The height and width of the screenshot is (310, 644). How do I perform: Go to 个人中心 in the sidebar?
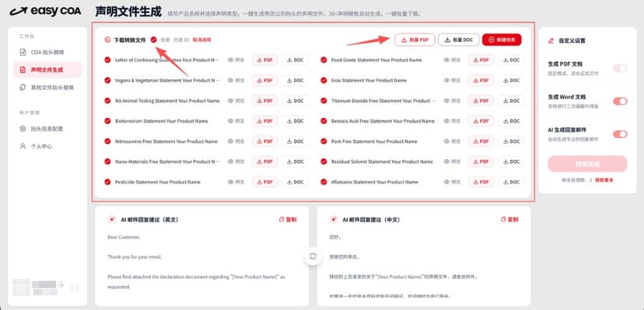point(47,146)
